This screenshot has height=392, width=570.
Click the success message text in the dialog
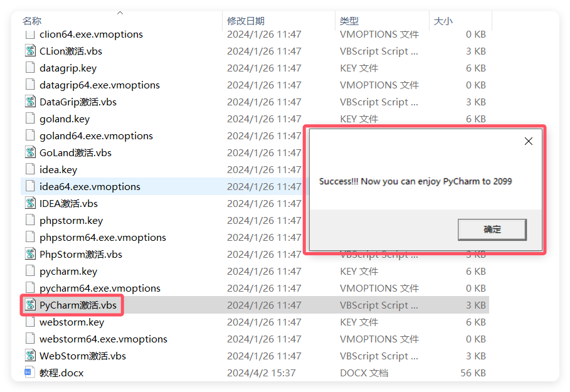click(x=416, y=181)
